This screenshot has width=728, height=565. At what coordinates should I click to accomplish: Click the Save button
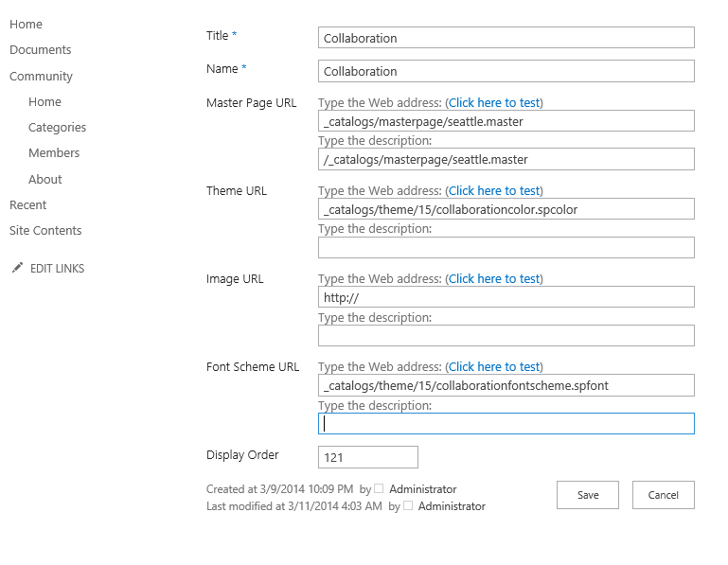tap(588, 495)
